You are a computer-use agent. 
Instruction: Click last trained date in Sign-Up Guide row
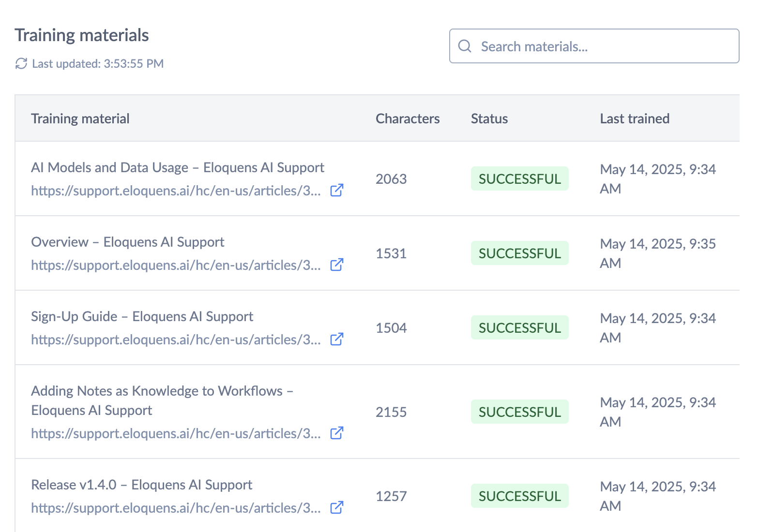[658, 328]
